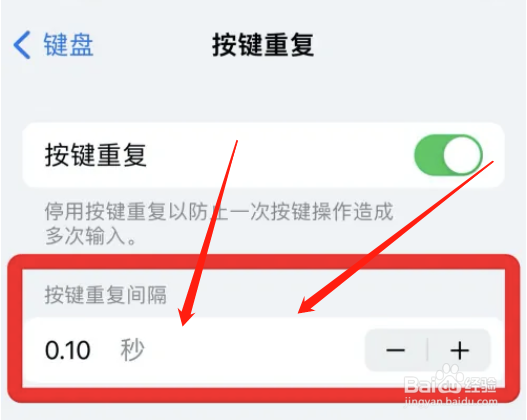This screenshot has width=527, height=420.
Task: Disable the 按键重复 green switch
Action: tap(449, 155)
